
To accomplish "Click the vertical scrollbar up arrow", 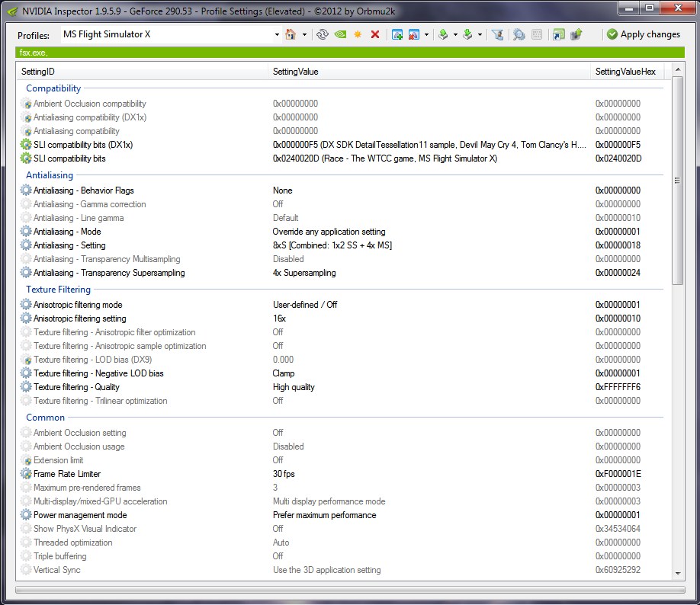I will pyautogui.click(x=678, y=69).
